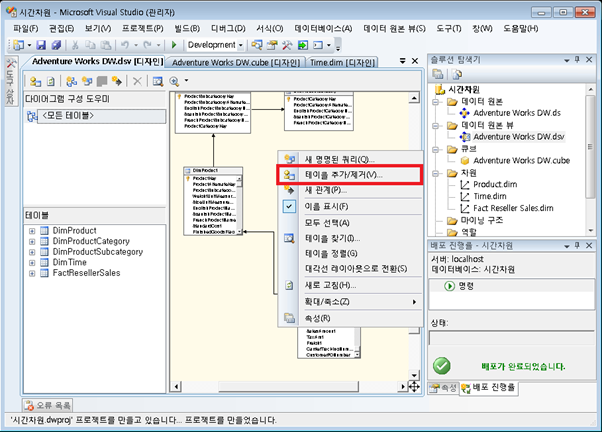Select Time.dim in Solution Explorer
The image size is (602, 432).
point(490,196)
